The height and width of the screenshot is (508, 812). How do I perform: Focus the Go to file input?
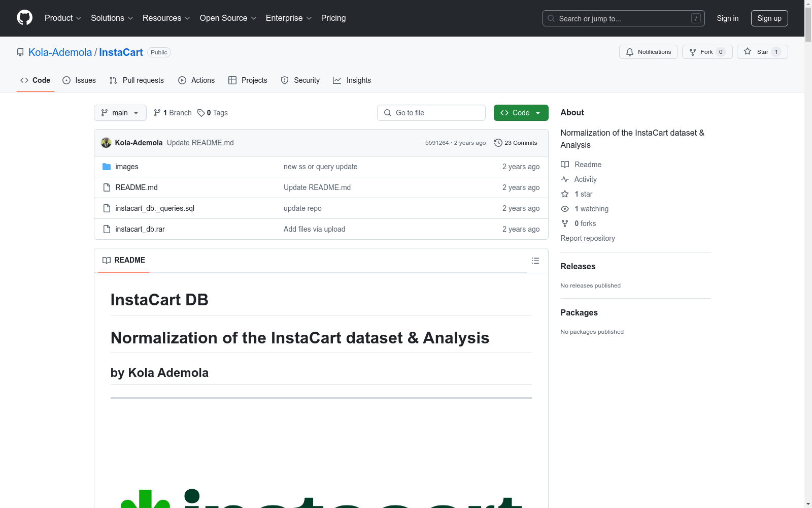[431, 113]
